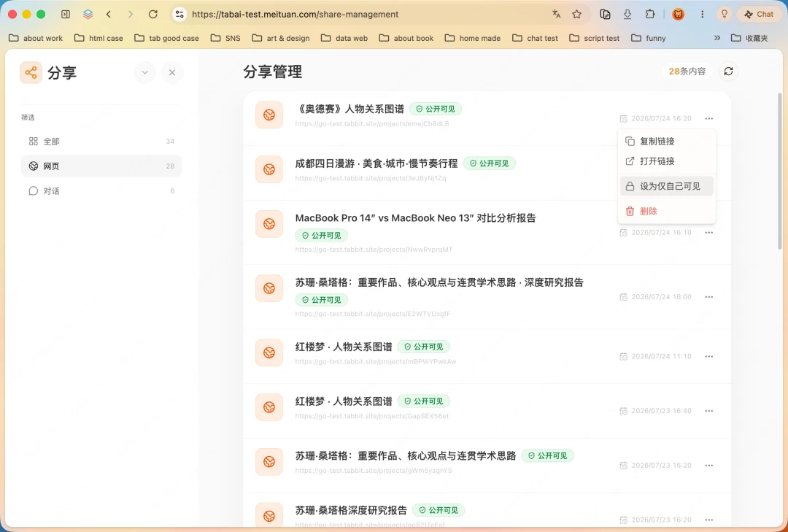Open link go-test.tabbit.site/projects/emejCb8dL8
The image size is (788, 532).
tap(372, 124)
